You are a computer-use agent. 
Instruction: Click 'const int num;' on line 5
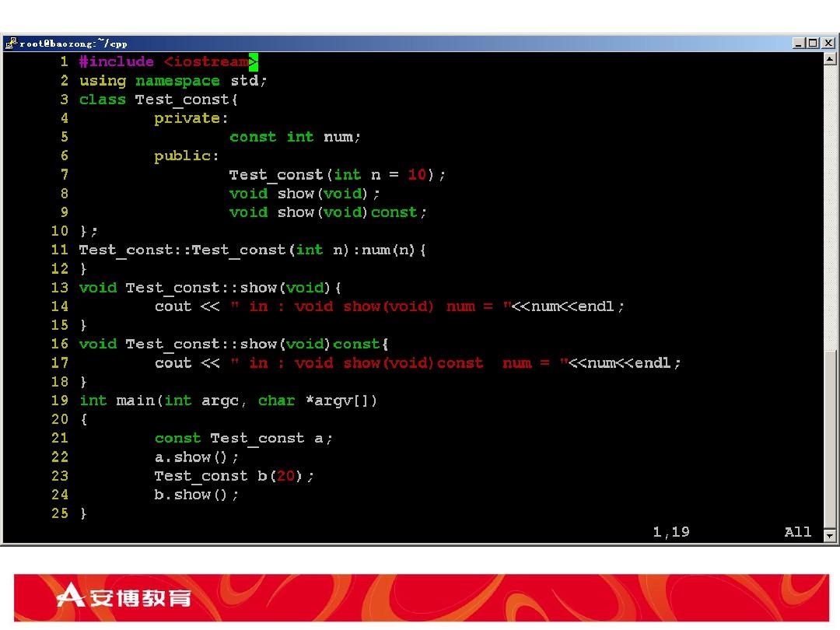pos(296,137)
